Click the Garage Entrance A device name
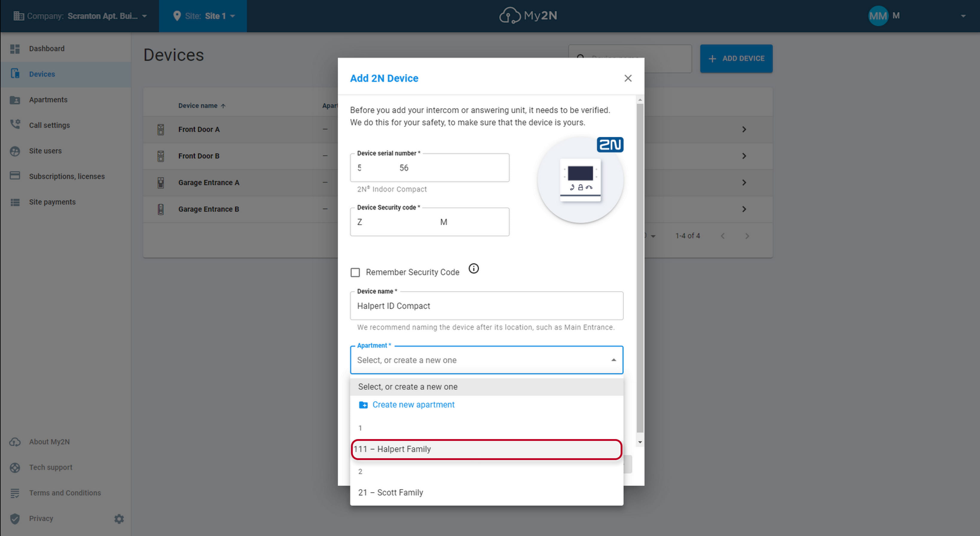Viewport: 980px width, 536px height. (x=209, y=183)
